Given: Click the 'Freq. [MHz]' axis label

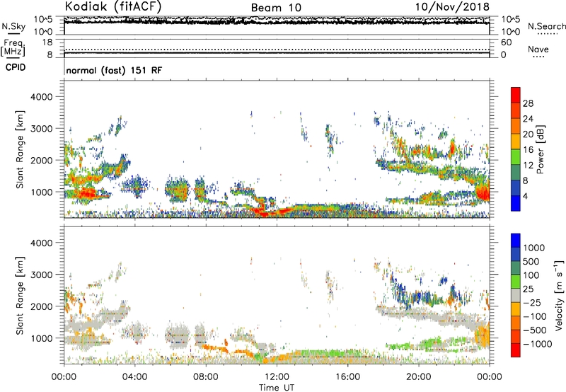Looking at the screenshot, I should coord(13,48).
